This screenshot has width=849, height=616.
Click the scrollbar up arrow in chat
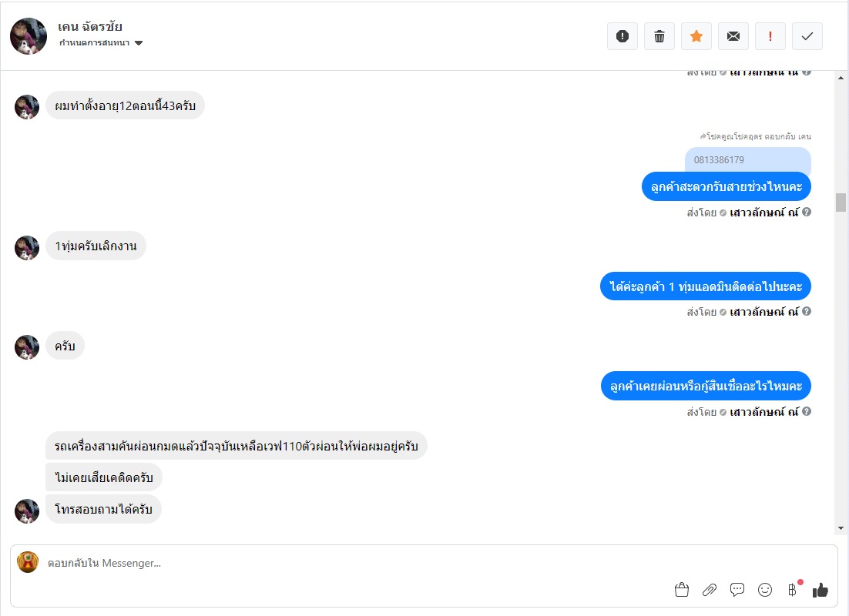[841, 78]
